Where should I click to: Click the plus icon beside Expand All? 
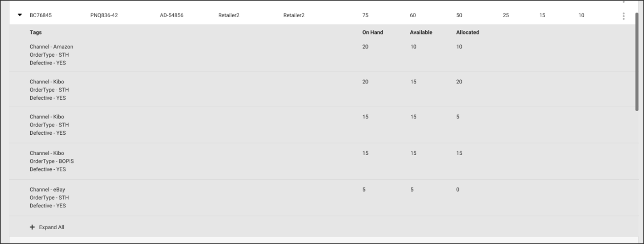(x=32, y=227)
